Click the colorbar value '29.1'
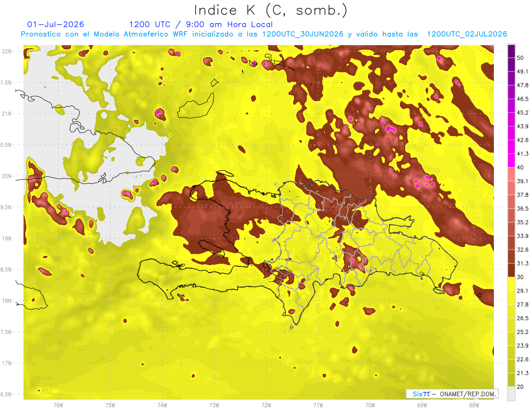The width and height of the screenshot is (532, 411). pyautogui.click(x=523, y=291)
